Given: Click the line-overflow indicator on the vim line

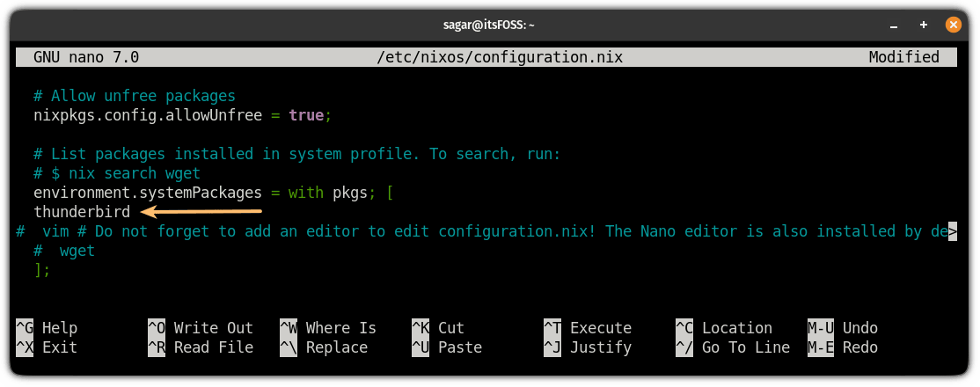Looking at the screenshot, I should [x=952, y=231].
